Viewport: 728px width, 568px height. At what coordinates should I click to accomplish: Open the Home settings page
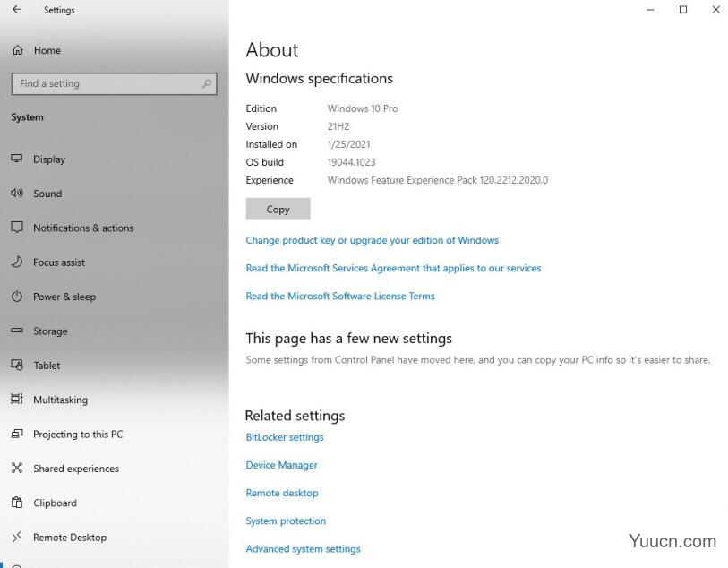tap(47, 50)
